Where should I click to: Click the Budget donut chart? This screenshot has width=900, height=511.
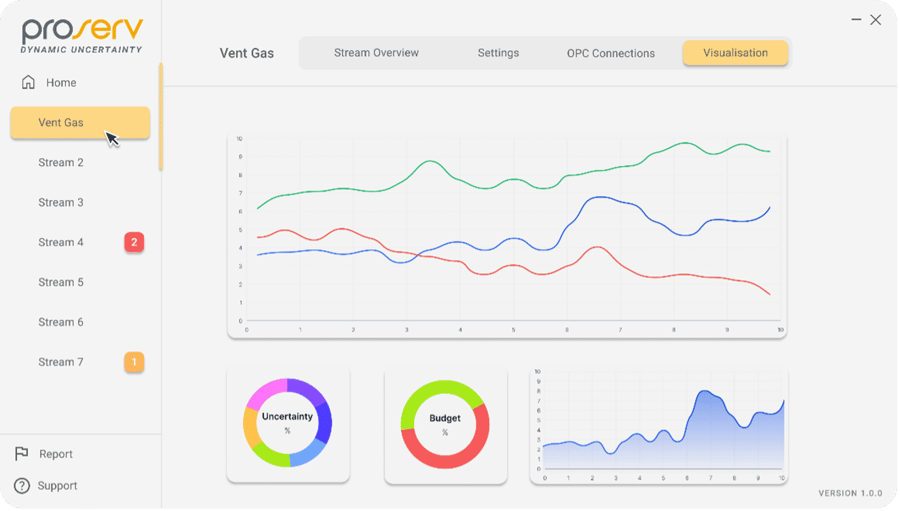tap(445, 425)
